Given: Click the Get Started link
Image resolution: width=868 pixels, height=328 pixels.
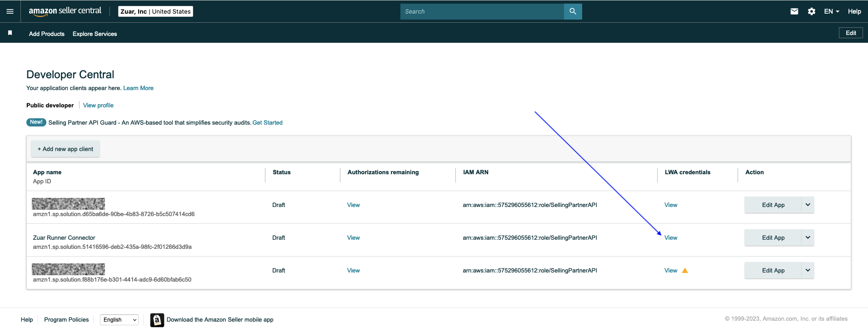Looking at the screenshot, I should [x=268, y=122].
